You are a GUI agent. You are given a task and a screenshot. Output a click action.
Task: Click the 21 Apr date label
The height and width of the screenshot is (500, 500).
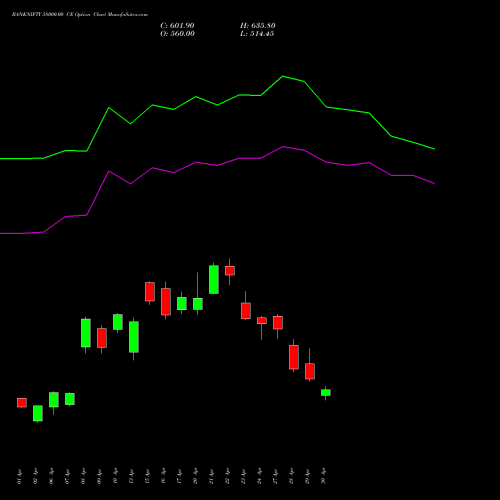coord(211,476)
